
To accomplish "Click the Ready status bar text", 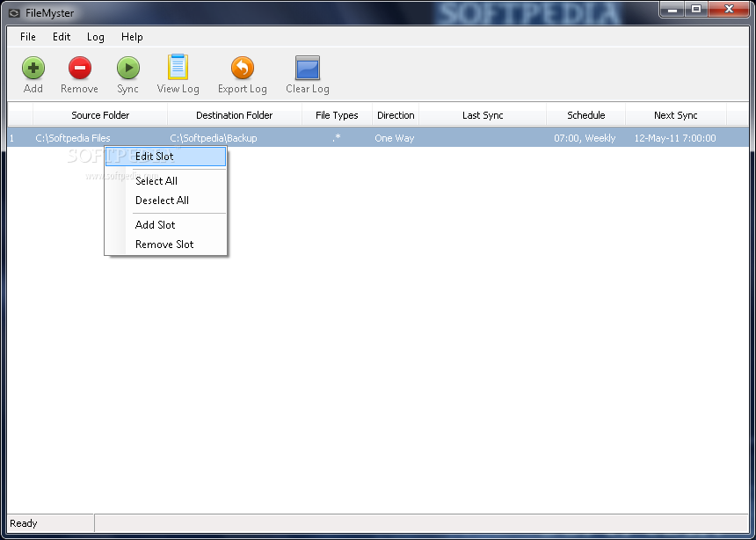I will (24, 523).
